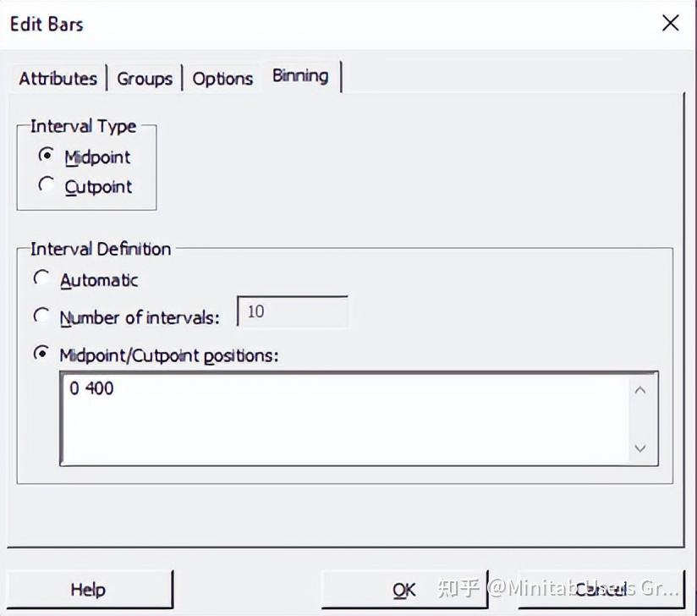Screen dimensions: 697x616
Task: Pick the Number of intervals option
Action: pyautogui.click(x=41, y=316)
